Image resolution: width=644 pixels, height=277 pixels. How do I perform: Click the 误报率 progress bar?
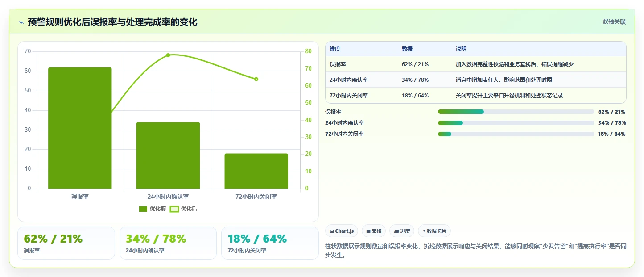516,112
